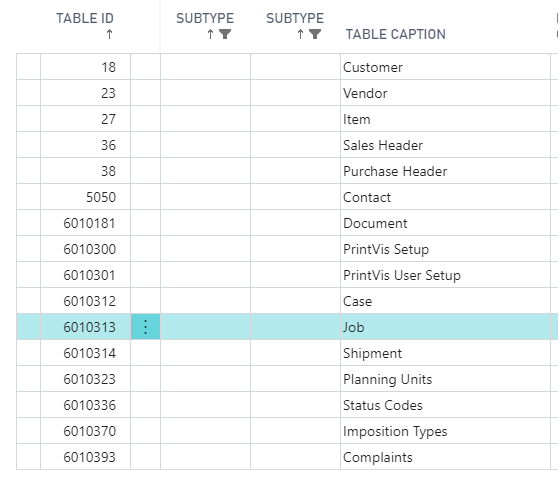Image resolution: width=560 pixels, height=478 pixels.
Task: Open the Table Caption column header menu
Action: (x=396, y=34)
